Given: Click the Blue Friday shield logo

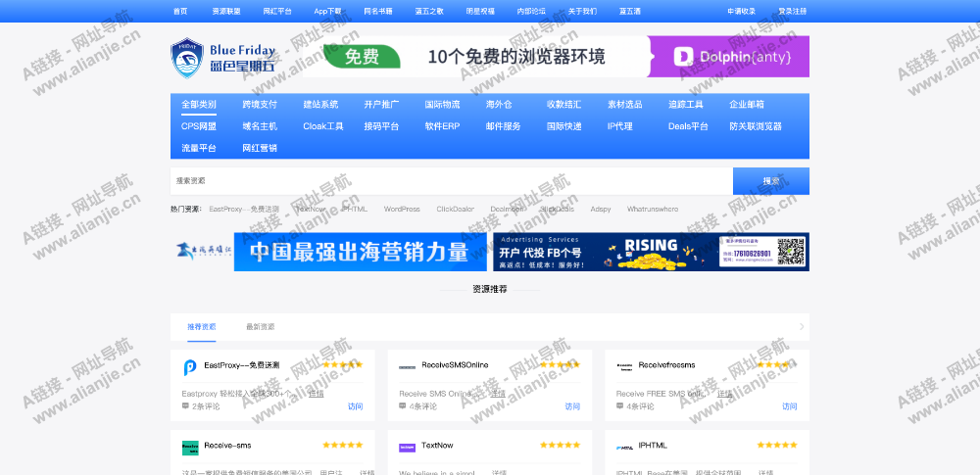Looking at the screenshot, I should (x=187, y=58).
